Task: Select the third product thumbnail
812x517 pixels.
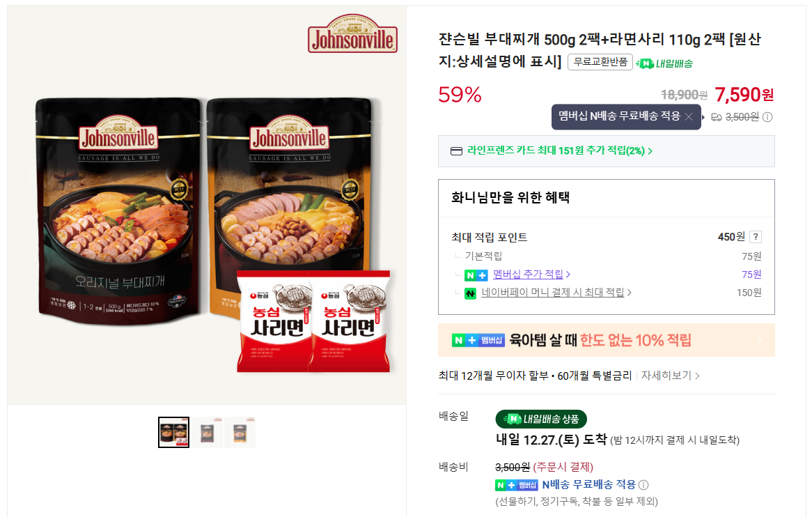Action: tap(240, 431)
